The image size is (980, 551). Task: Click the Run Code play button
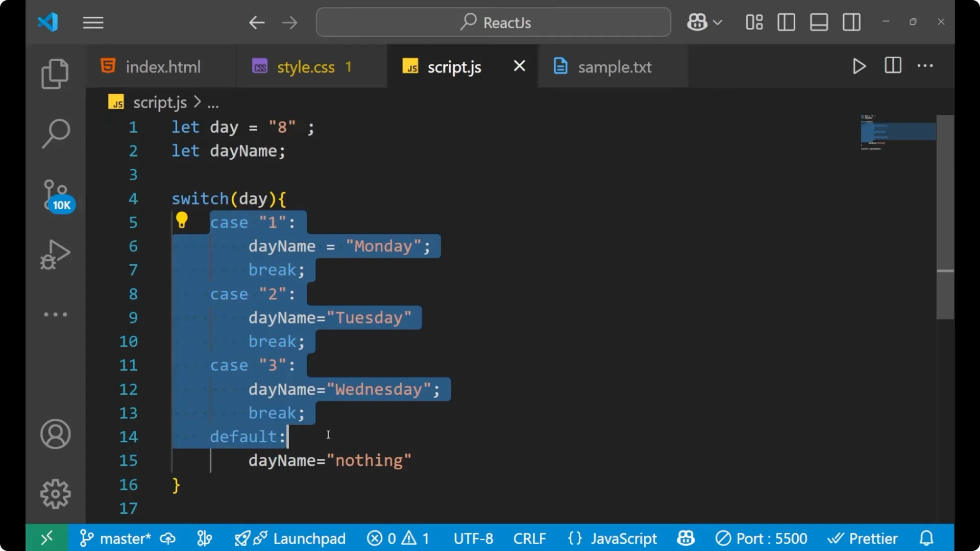pos(859,66)
